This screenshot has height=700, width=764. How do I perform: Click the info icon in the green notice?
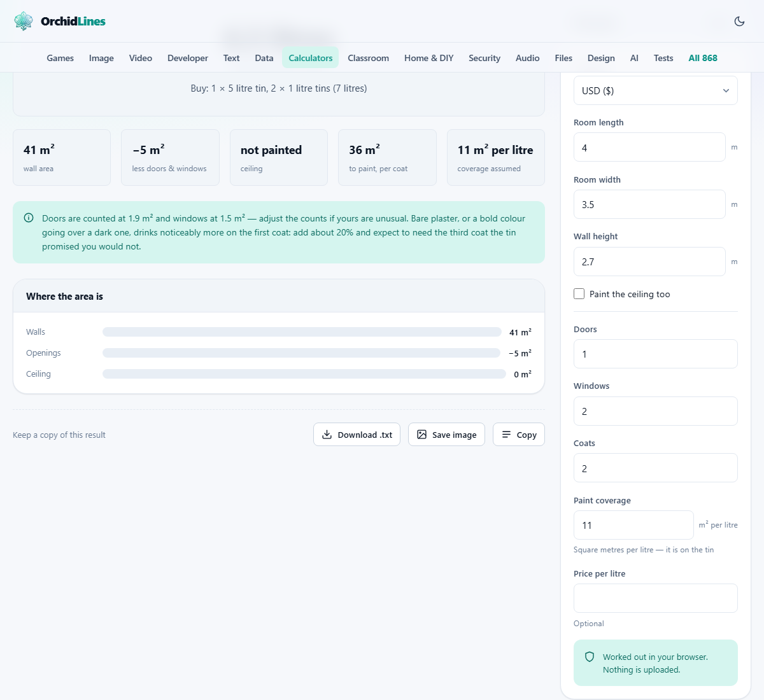click(29, 218)
